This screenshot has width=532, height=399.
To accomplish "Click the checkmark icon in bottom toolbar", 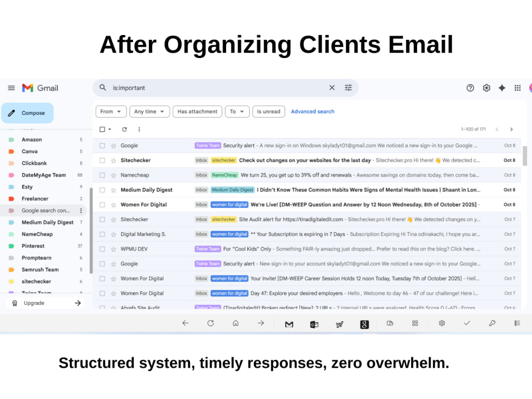I will [x=467, y=323].
